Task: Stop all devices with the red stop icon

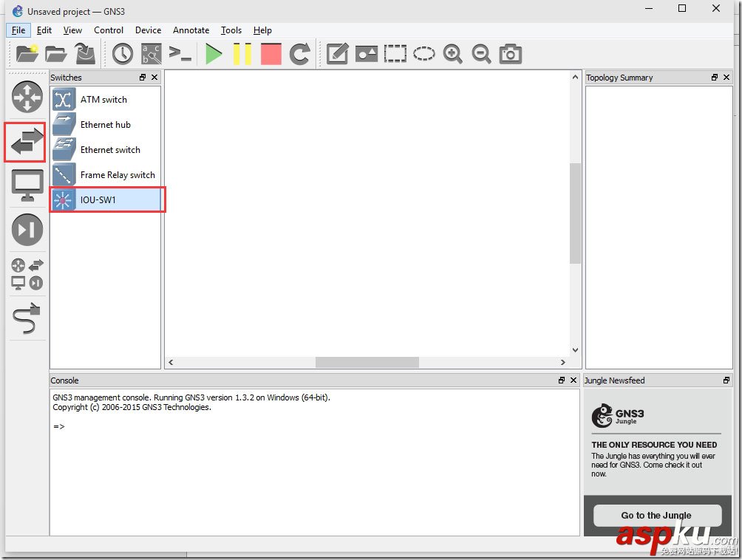Action: (x=270, y=53)
